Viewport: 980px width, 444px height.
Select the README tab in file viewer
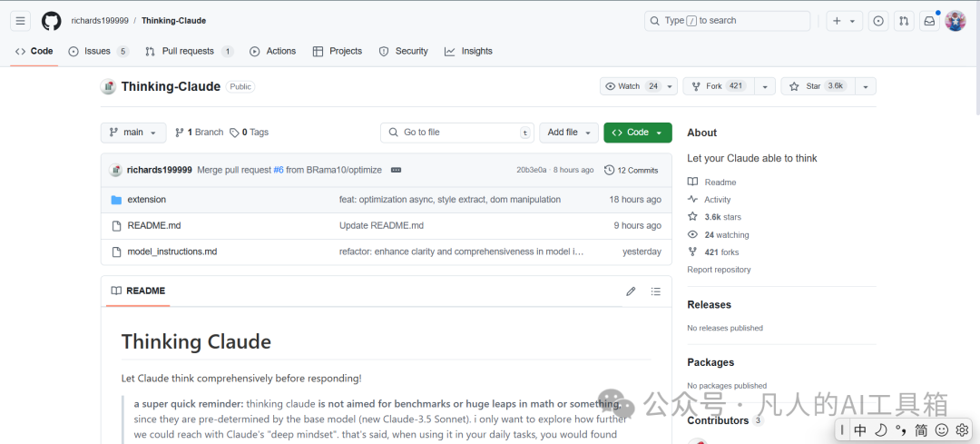tap(138, 291)
